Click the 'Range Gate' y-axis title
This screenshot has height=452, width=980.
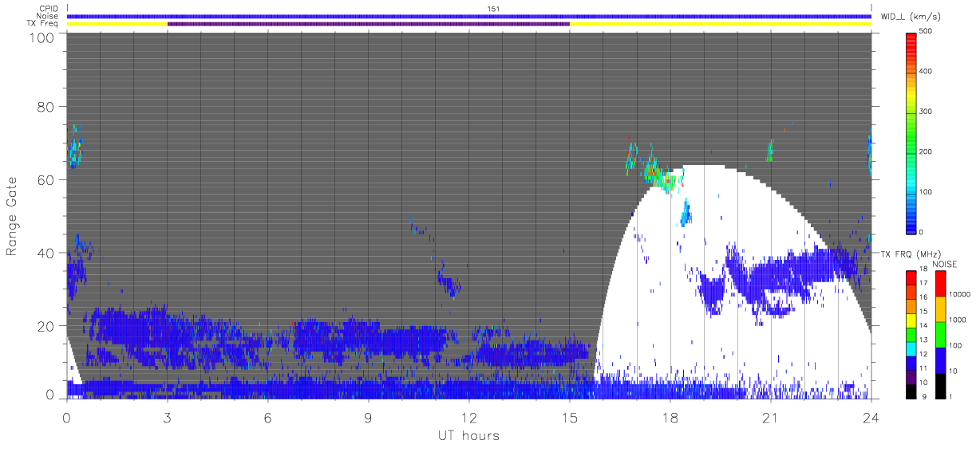click(x=12, y=217)
